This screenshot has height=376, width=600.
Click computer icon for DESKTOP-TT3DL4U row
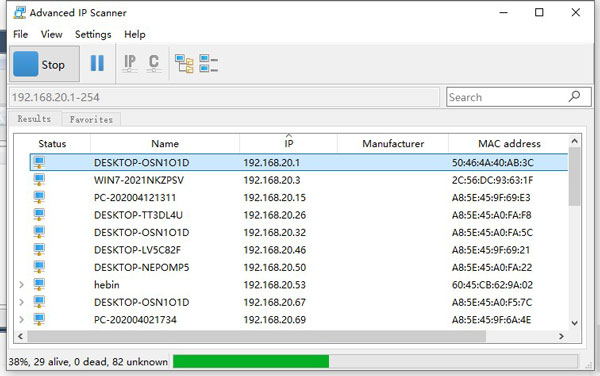point(39,215)
